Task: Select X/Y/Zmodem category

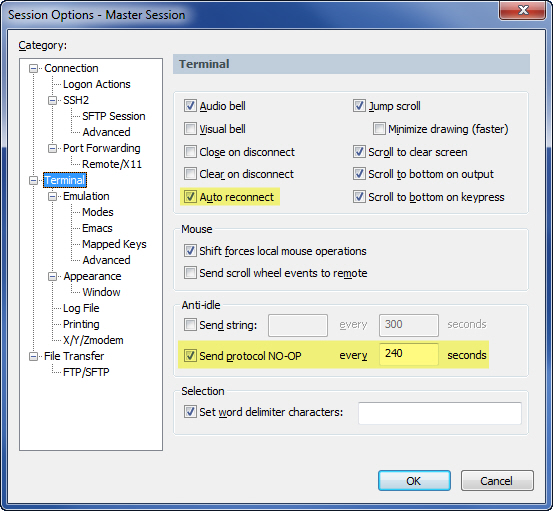Action: pos(93,340)
